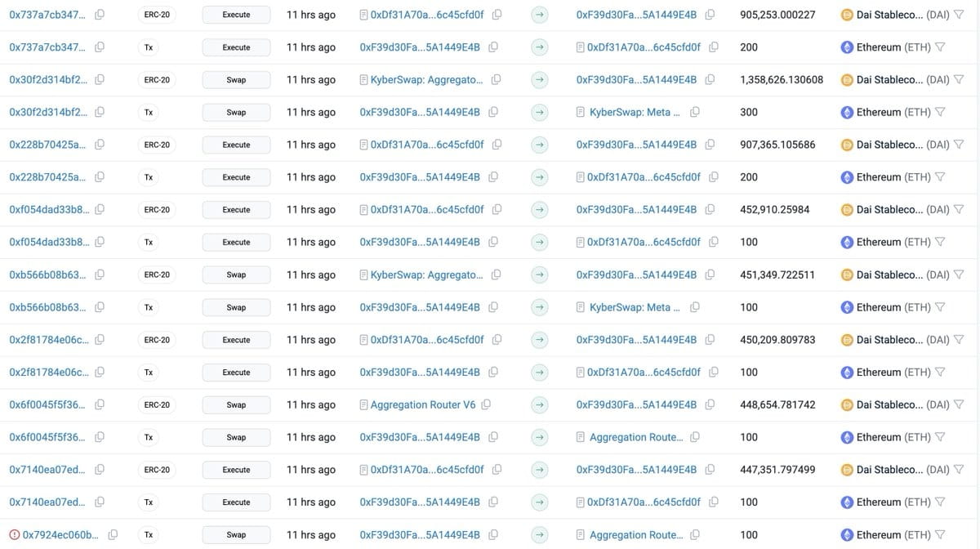Filter by Ethereum in the 0x7924ec060b row
This screenshot has height=549, width=980.
tap(940, 535)
